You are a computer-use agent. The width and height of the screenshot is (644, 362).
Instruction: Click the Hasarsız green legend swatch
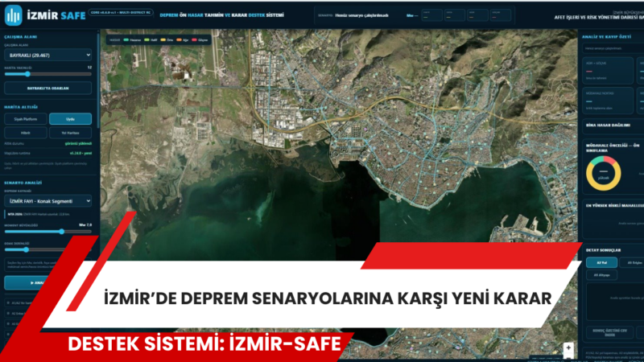click(x=126, y=39)
